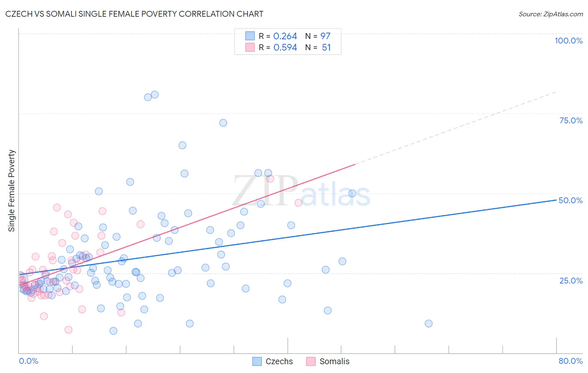Click the R value 0.264 in legend

(285, 36)
